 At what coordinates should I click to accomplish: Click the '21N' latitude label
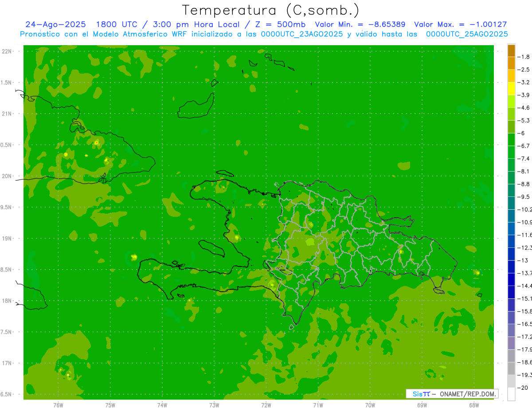click(7, 114)
